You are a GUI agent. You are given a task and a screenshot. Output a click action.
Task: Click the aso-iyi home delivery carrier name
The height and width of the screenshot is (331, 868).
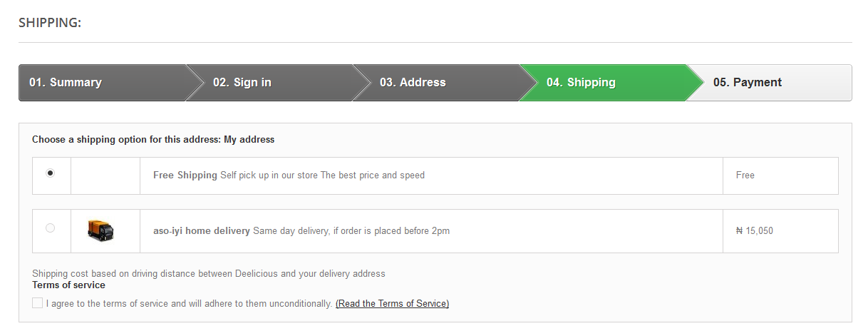(202, 231)
